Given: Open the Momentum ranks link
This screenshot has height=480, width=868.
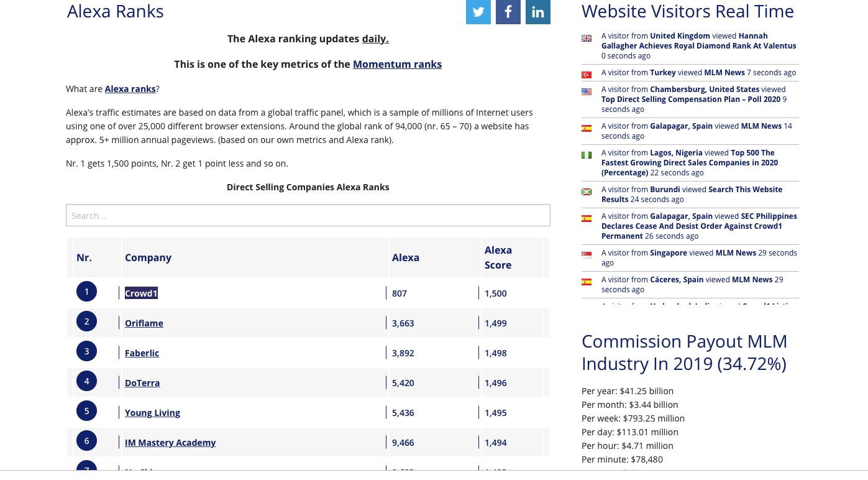Looking at the screenshot, I should (398, 64).
